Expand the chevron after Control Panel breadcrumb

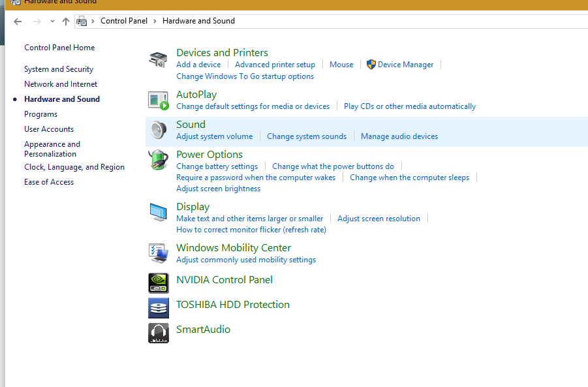tap(155, 21)
